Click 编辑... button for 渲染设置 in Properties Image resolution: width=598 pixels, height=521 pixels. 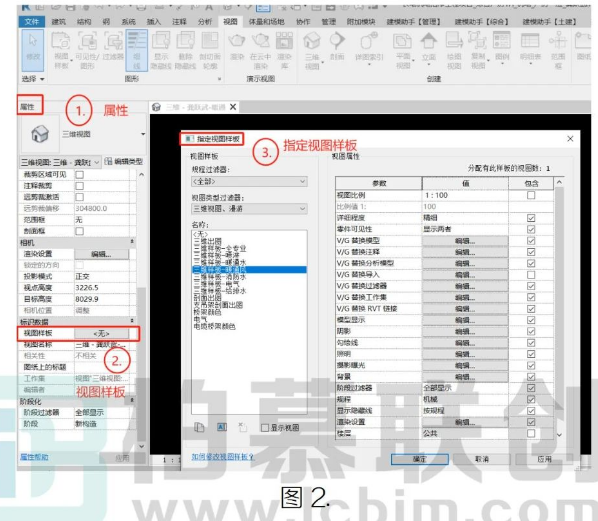tap(101, 254)
